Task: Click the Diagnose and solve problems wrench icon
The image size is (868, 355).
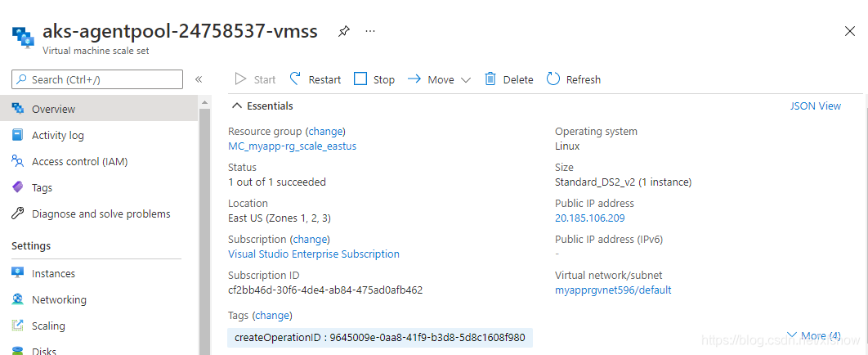Action: click(x=18, y=213)
